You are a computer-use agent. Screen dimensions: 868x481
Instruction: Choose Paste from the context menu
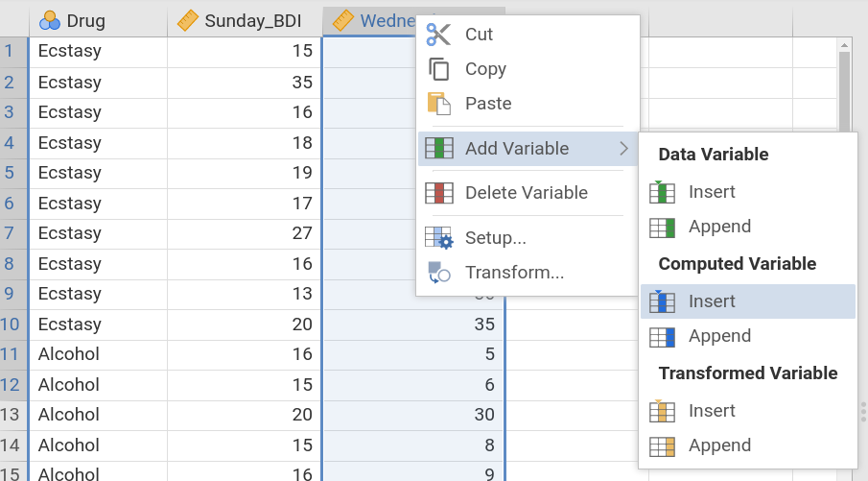coord(528,104)
